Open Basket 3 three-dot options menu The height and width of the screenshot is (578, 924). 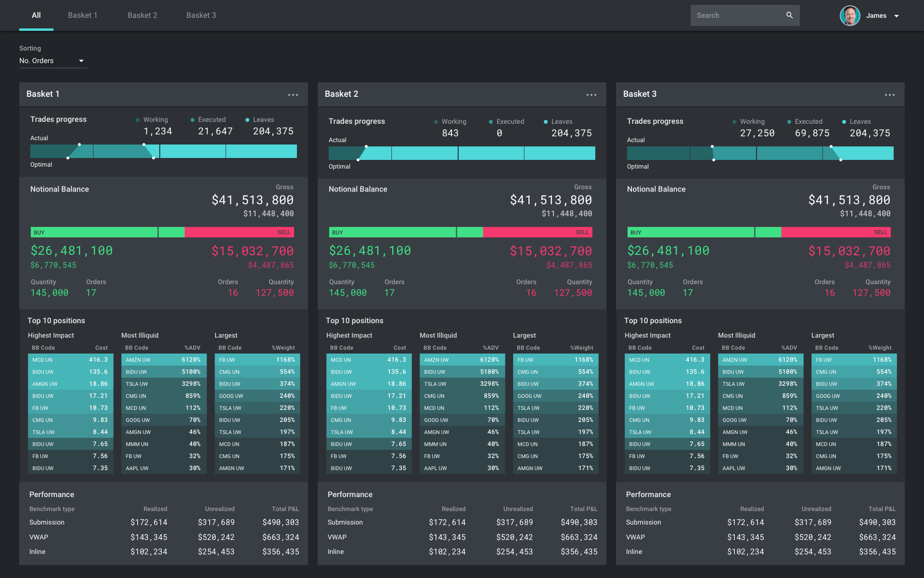coord(890,95)
